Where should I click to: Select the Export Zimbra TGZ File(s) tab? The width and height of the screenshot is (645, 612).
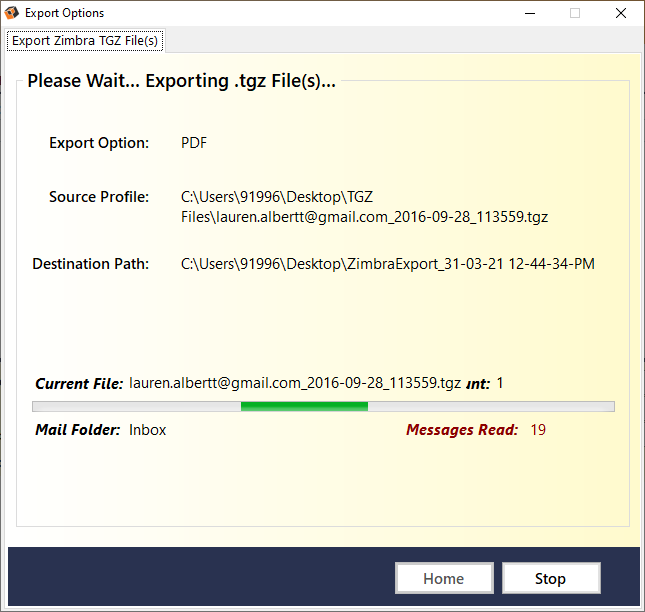85,41
